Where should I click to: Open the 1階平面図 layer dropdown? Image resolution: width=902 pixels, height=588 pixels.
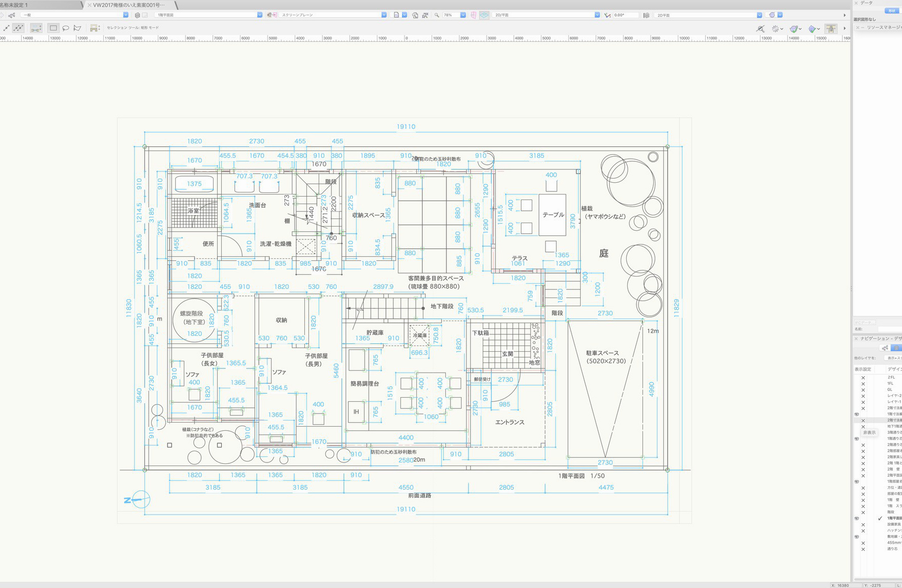pyautogui.click(x=259, y=15)
